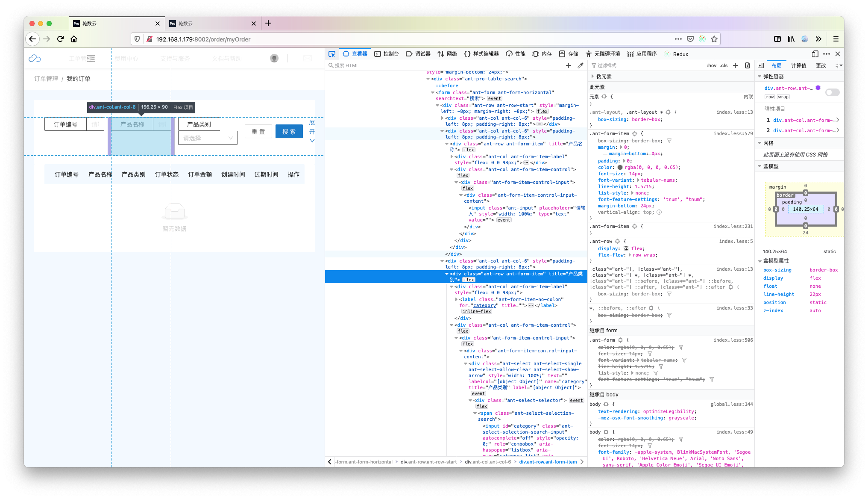Click the Firefox home icon
The width and height of the screenshot is (868, 499).
pyautogui.click(x=74, y=39)
